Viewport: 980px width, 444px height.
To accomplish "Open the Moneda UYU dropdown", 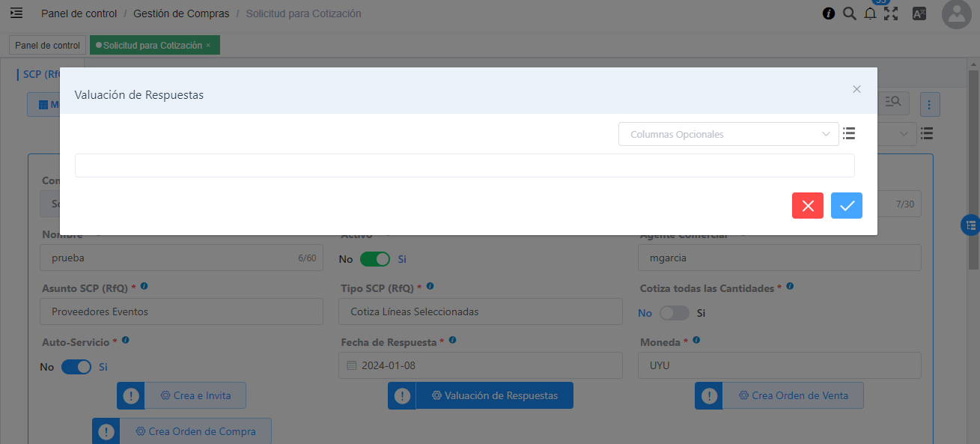I will [x=779, y=366].
